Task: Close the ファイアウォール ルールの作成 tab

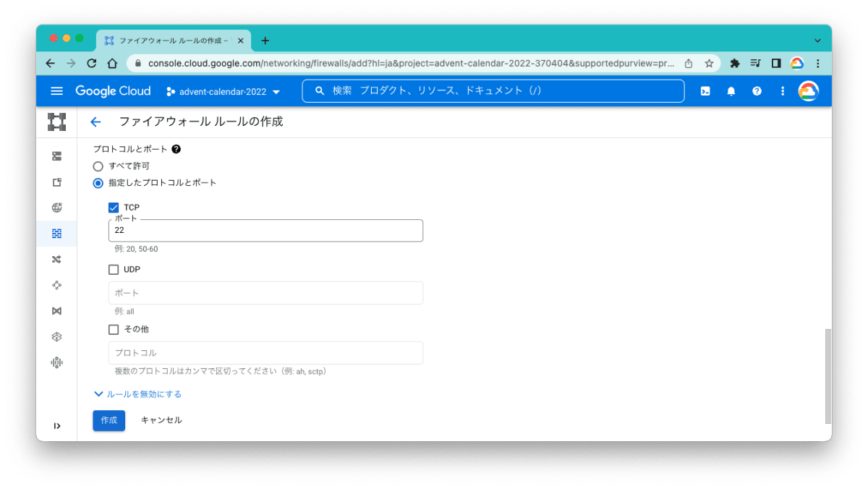Action: tap(241, 41)
